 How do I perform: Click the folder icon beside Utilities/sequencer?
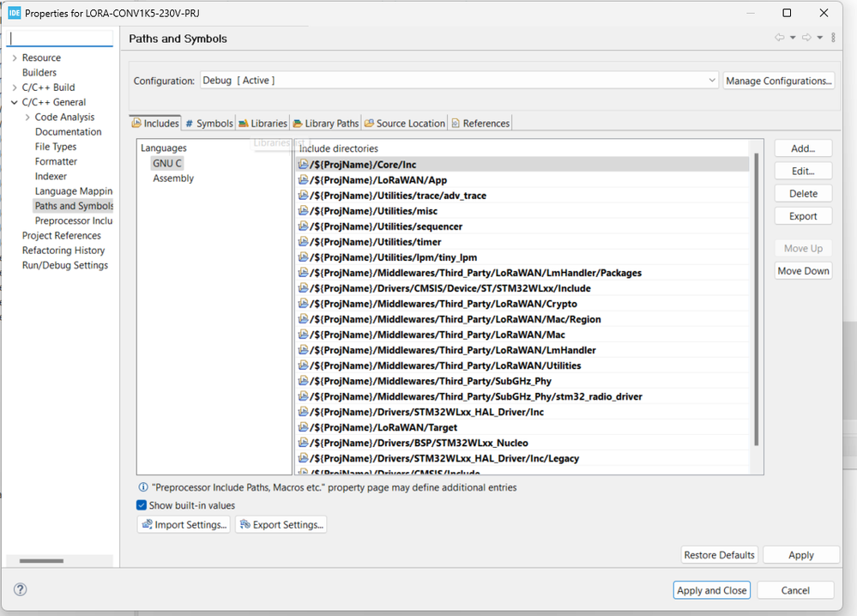[303, 226]
